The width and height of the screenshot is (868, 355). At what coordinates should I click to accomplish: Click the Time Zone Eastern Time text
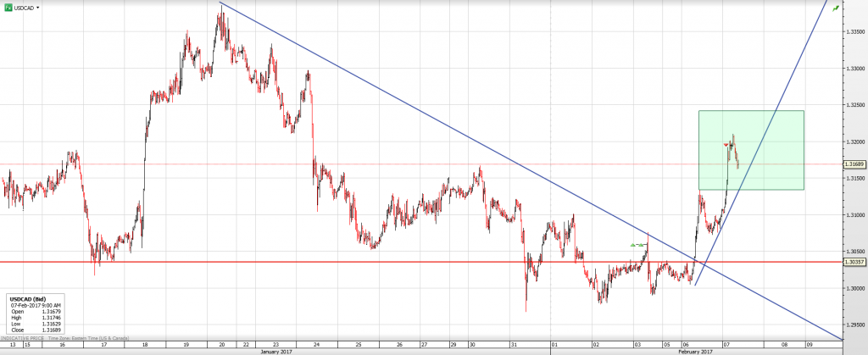click(92, 338)
